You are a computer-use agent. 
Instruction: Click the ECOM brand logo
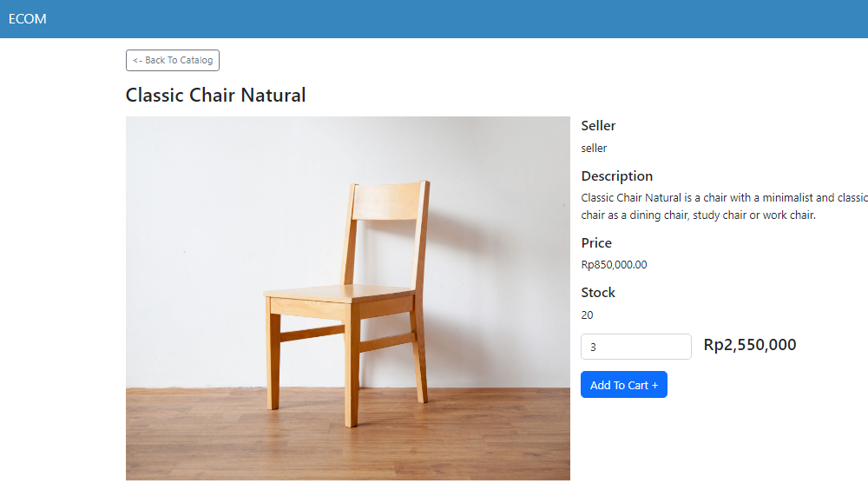click(27, 19)
